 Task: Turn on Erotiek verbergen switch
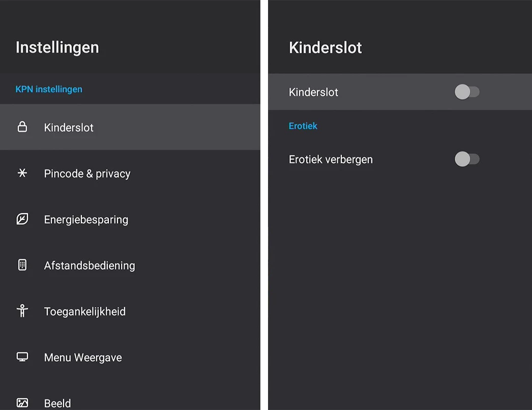(467, 159)
